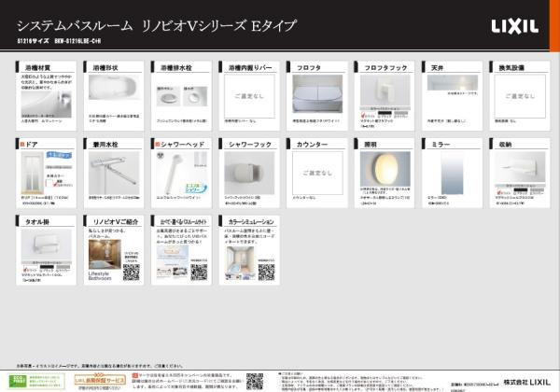Click the フロフタフック hook photo
The width and height of the screenshot is (560, 392).
(385, 90)
